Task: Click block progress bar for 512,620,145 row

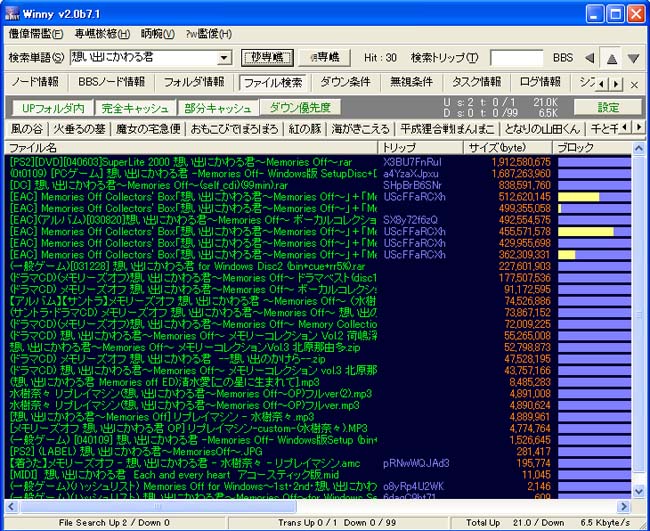Action: [594, 197]
